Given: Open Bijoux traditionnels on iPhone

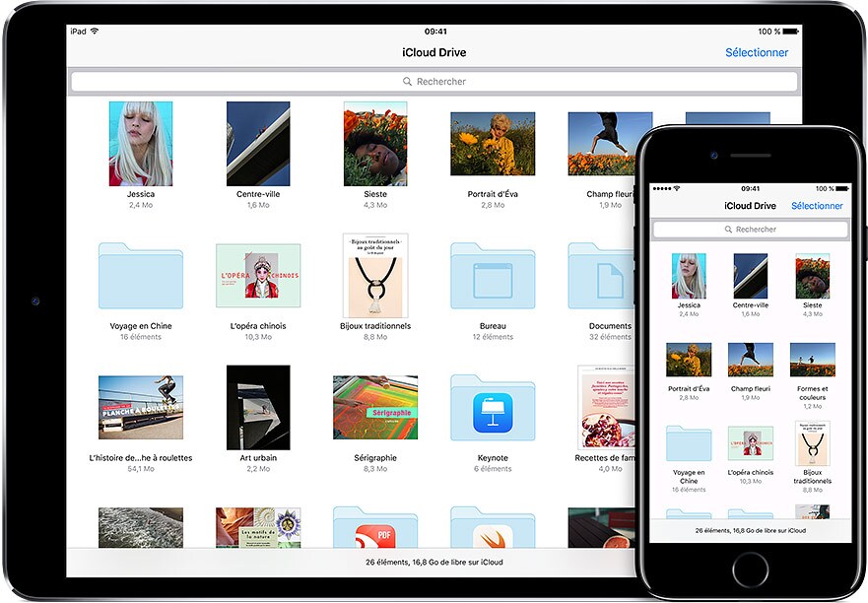Looking at the screenshot, I should click(x=813, y=443).
